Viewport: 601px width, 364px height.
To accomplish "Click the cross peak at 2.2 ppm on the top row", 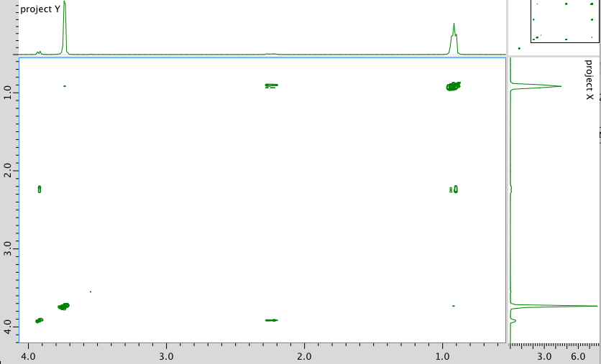I will (x=271, y=85).
